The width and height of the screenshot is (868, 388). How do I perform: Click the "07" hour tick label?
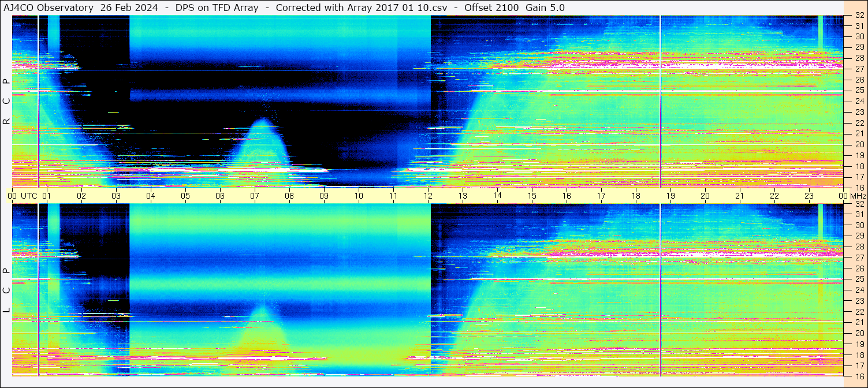click(x=255, y=196)
